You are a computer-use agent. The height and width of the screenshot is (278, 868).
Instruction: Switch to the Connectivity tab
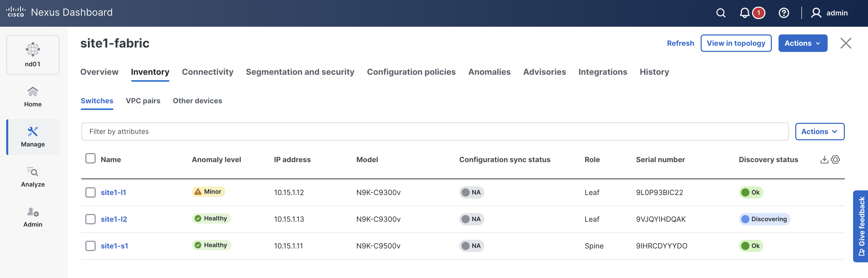coord(207,72)
